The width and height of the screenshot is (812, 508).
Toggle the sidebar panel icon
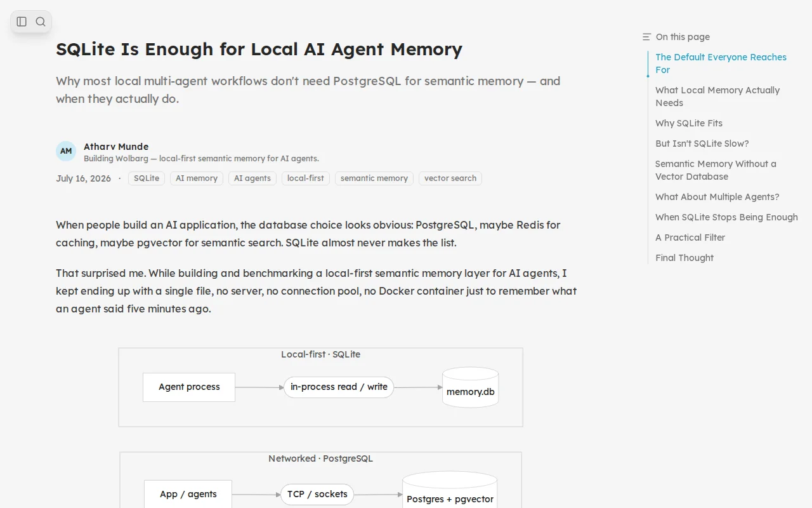click(x=22, y=22)
